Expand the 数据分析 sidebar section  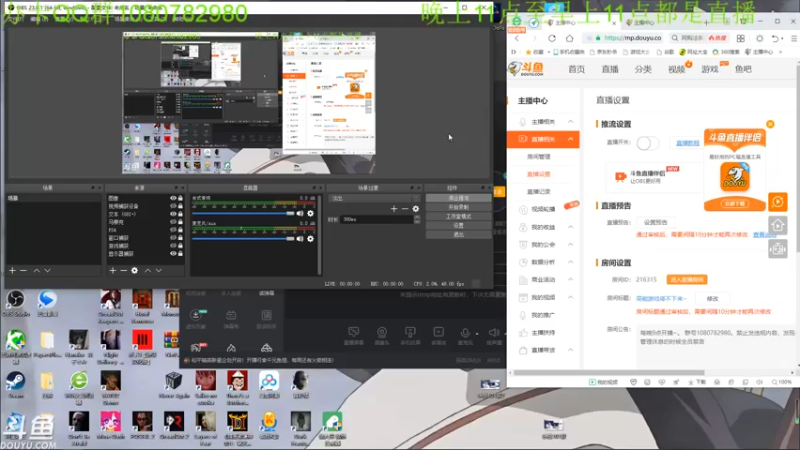point(570,262)
